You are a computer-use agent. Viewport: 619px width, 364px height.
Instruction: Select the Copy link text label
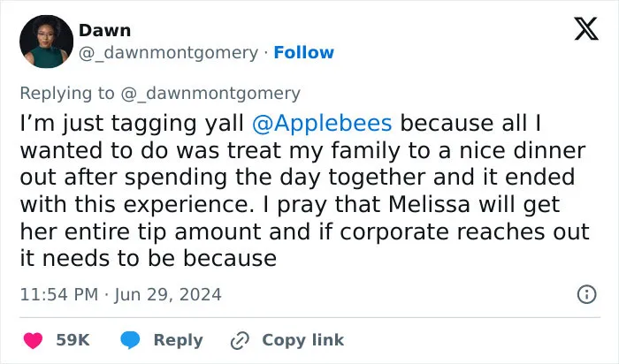point(303,340)
